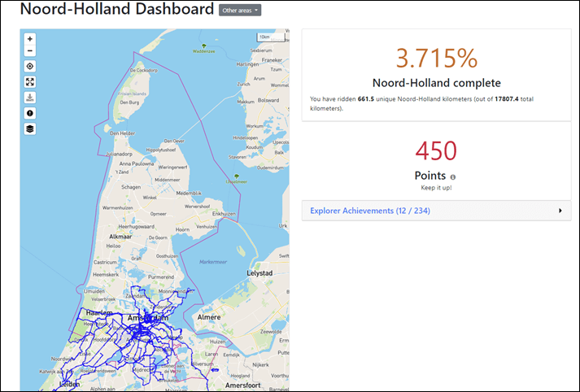Click the Waddenzee tree marker

pos(203,46)
